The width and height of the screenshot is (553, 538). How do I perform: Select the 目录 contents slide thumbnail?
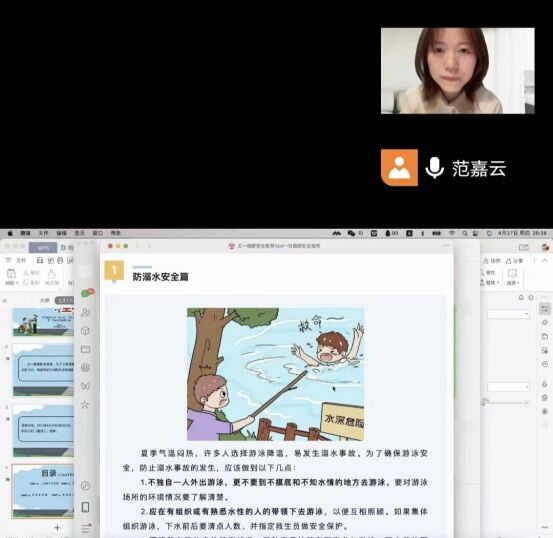(43, 491)
